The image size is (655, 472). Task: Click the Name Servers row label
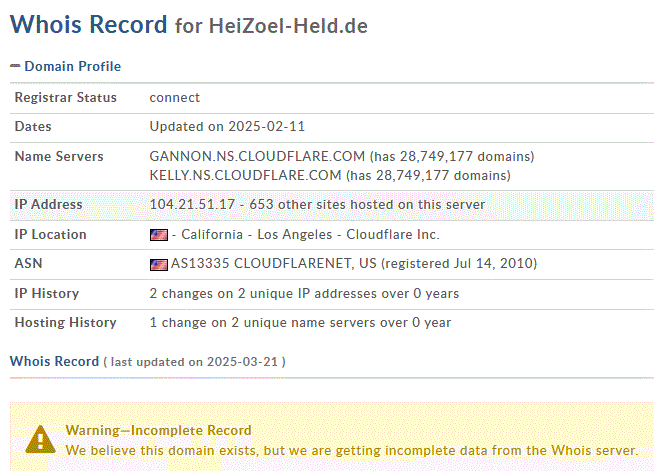pos(59,156)
